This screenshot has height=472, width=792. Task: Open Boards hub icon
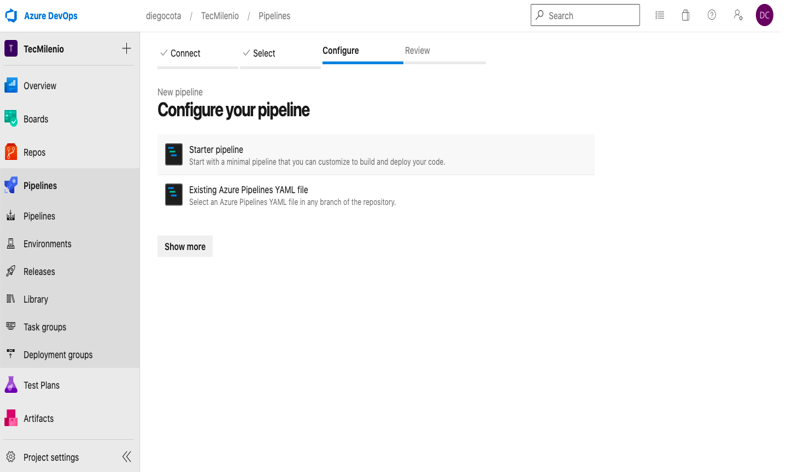11,119
